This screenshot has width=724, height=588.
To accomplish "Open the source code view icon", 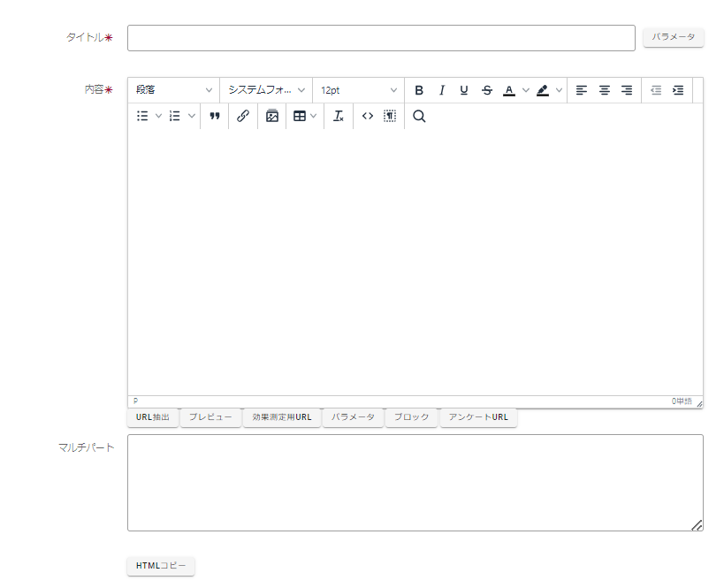I will (x=368, y=116).
